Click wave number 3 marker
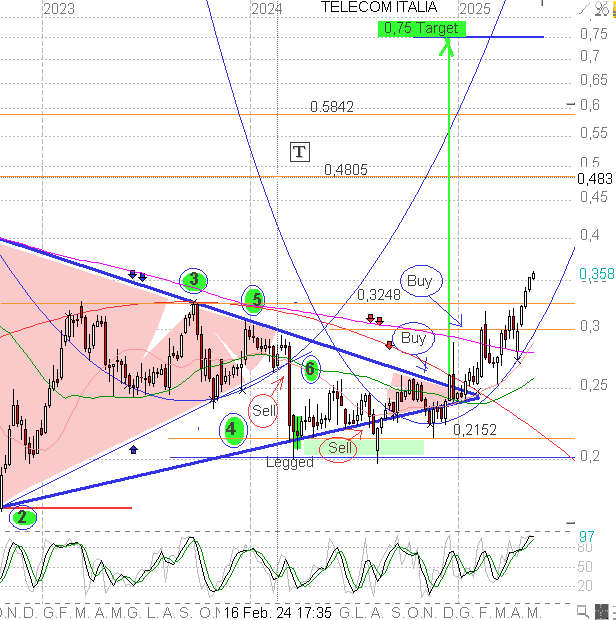Viewport: 616px width, 620px height. (193, 280)
